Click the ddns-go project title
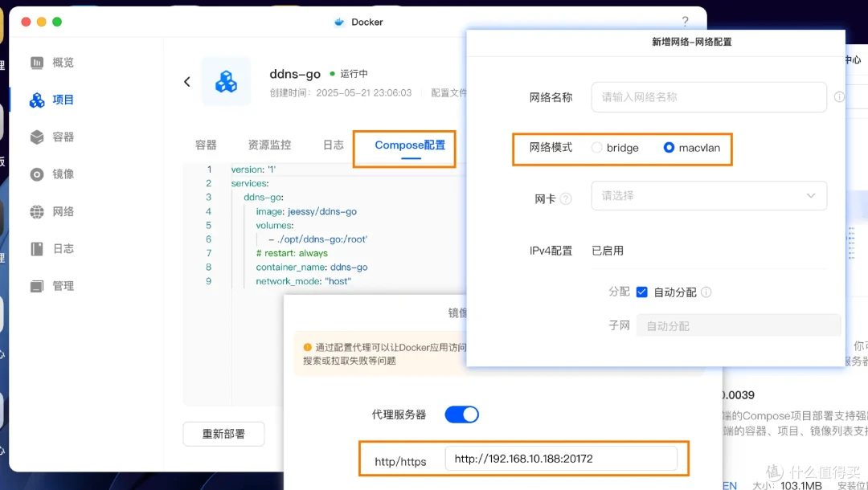This screenshot has height=490, width=868. [295, 74]
